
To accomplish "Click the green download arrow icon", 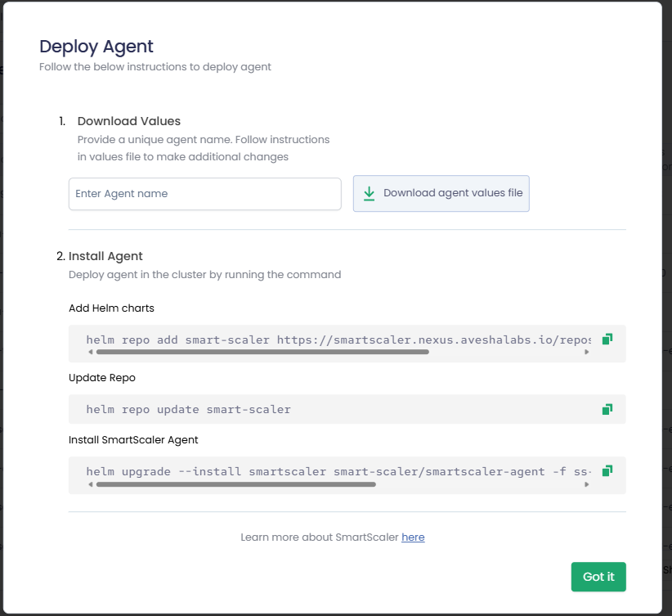I will (x=369, y=193).
